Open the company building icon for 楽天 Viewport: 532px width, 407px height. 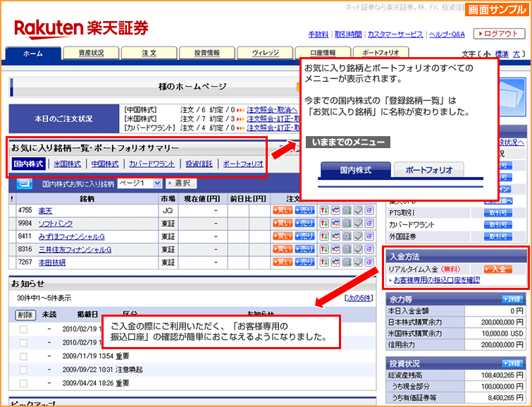click(347, 211)
